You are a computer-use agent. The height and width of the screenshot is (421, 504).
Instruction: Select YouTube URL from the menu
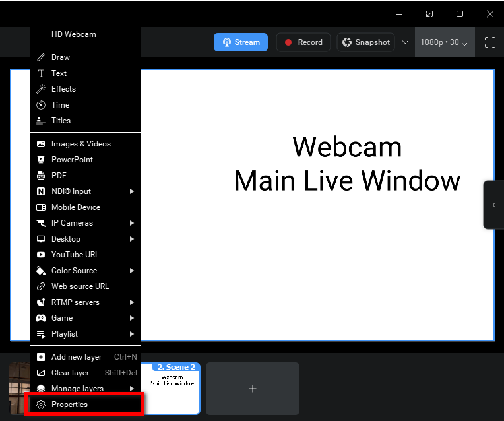(75, 255)
